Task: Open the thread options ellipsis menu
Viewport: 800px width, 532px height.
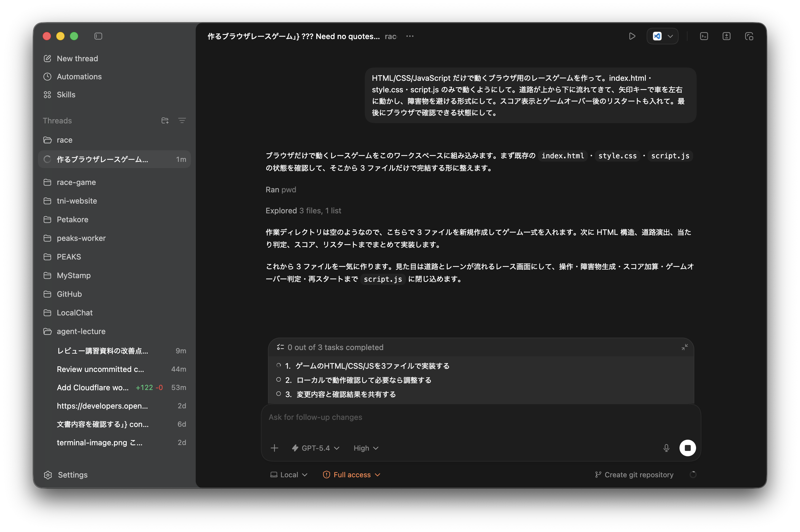Action: [x=410, y=36]
